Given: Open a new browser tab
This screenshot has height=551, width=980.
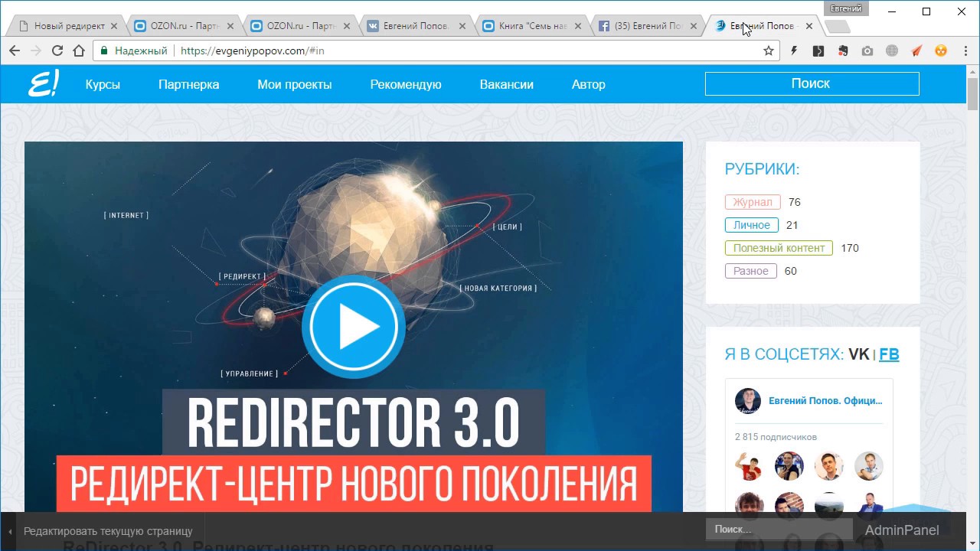Looking at the screenshot, I should pyautogui.click(x=838, y=27).
